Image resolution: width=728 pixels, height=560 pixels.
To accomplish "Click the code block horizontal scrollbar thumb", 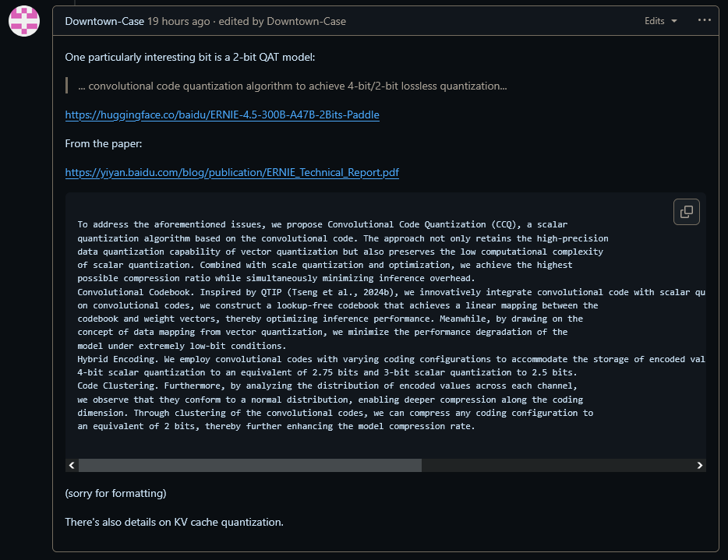I will [x=250, y=465].
